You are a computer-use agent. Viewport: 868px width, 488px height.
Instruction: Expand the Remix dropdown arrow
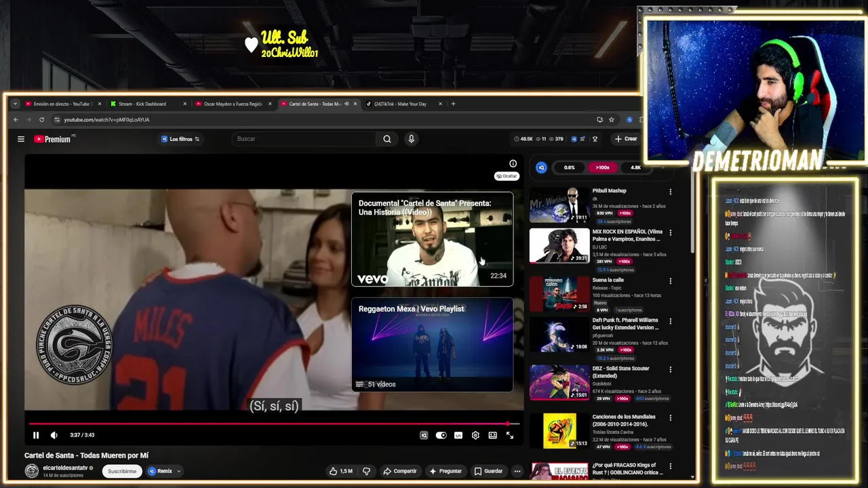point(178,471)
